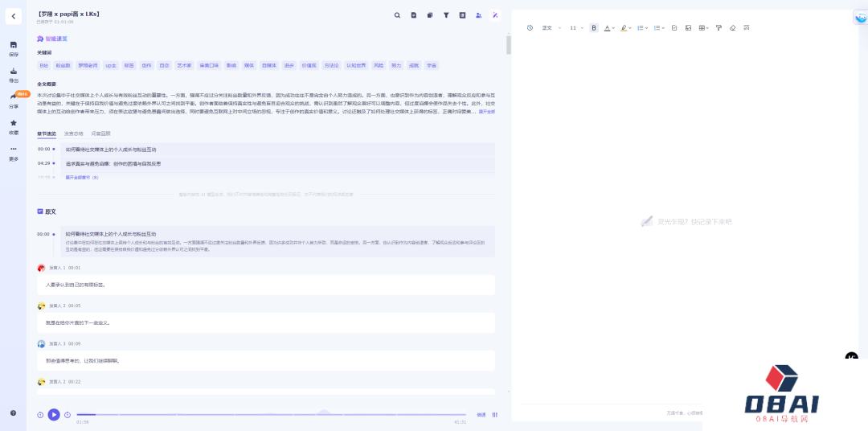Screen dimensions: 868x431
Task: Click the back arrow button
Action: (x=13, y=16)
